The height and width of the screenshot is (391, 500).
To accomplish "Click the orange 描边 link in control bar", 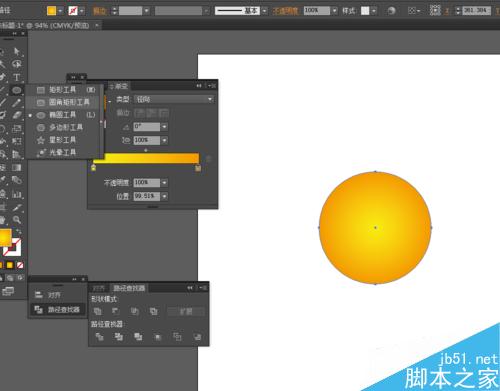I will 100,11.
